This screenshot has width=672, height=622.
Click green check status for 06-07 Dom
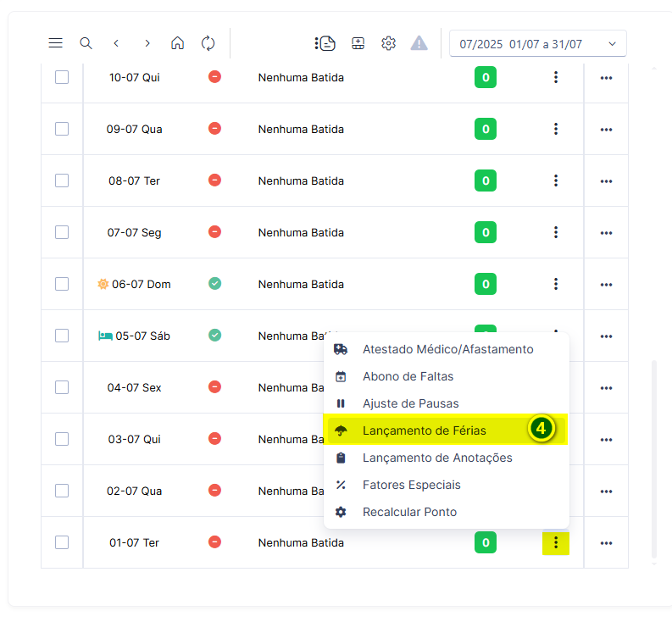pos(214,283)
